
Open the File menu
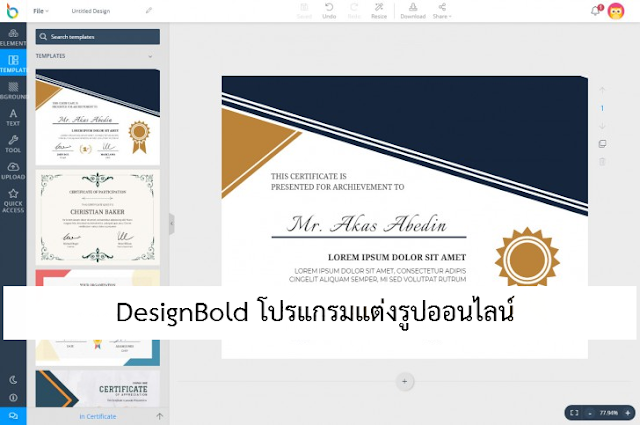click(x=40, y=11)
